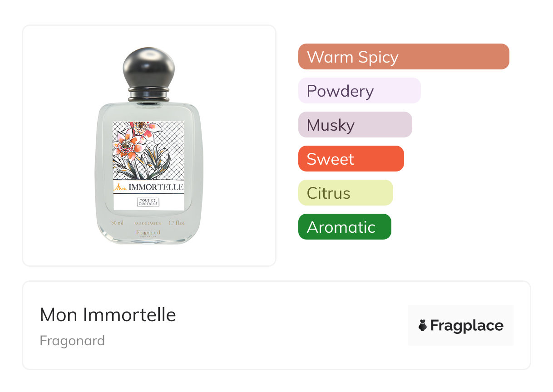The image size is (553, 392).
Task: Click the orange Mon script on label
Action: point(120,187)
